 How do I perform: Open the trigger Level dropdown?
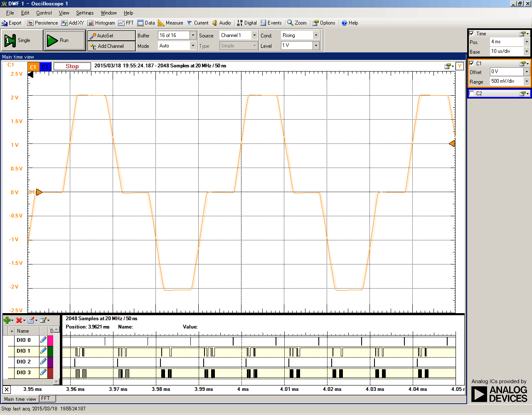tap(316, 45)
